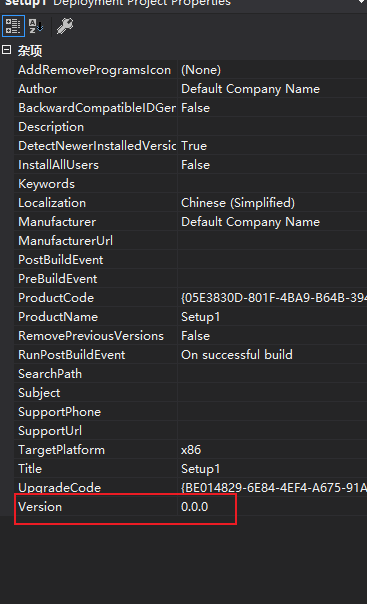The width and height of the screenshot is (367, 604).
Task: Click the empty Description value field
Action: 272,127
